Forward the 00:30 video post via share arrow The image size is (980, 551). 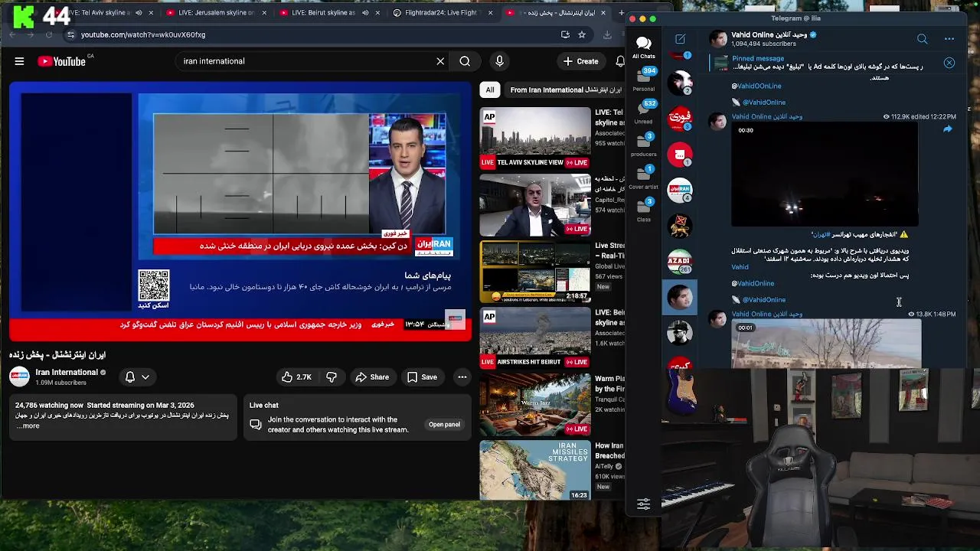pos(947,130)
